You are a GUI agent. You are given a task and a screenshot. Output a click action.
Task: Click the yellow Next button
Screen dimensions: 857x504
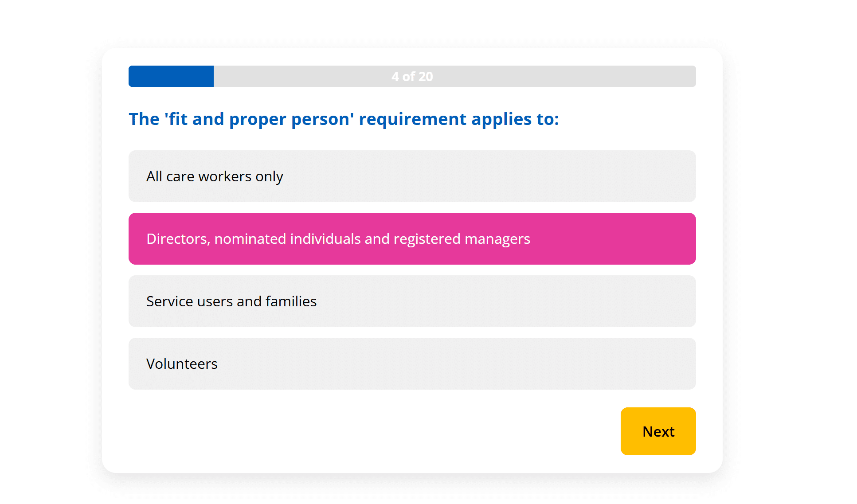coord(658,431)
